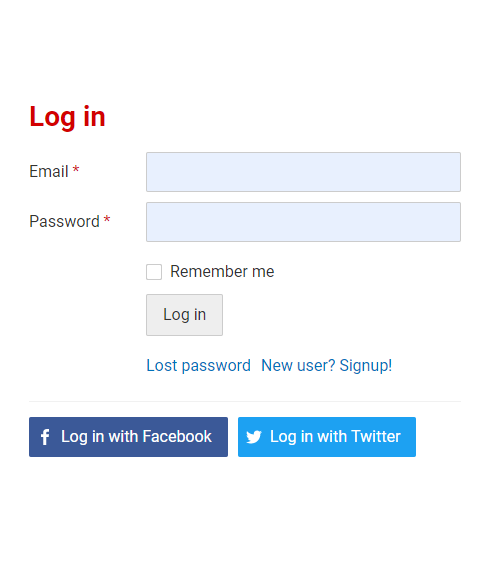Click the red asterisk beside Email

click(x=76, y=169)
